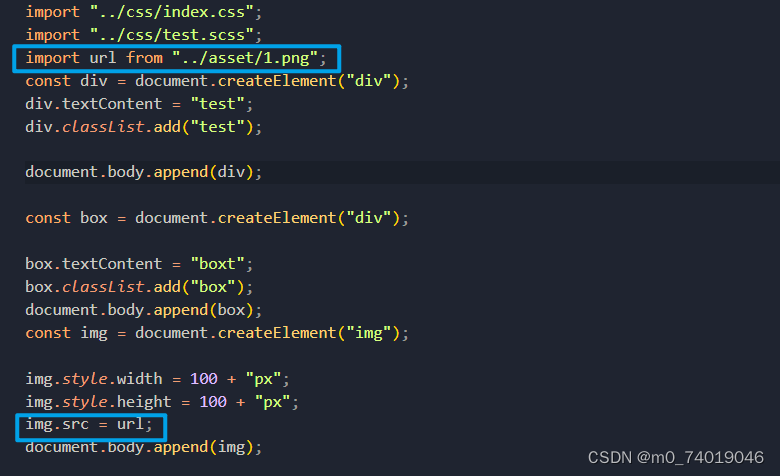The width and height of the screenshot is (780, 476).
Task: Click the line importing "../css/test.scss"
Action: [143, 35]
